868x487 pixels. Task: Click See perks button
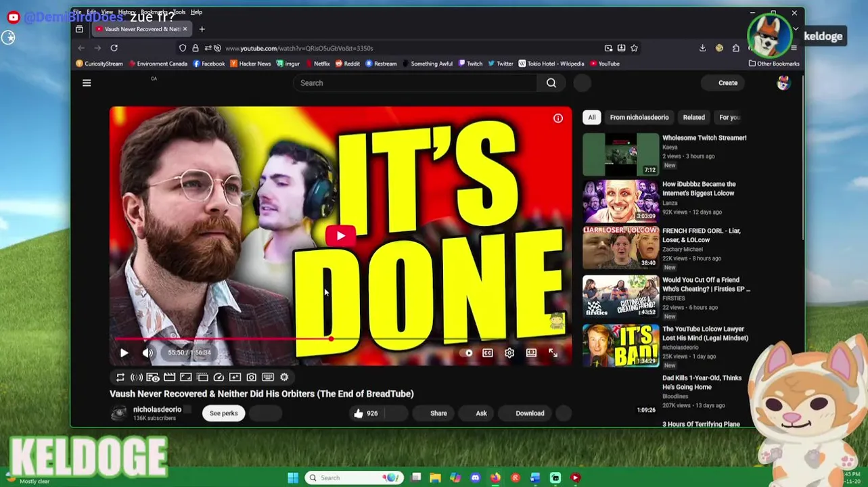223,413
